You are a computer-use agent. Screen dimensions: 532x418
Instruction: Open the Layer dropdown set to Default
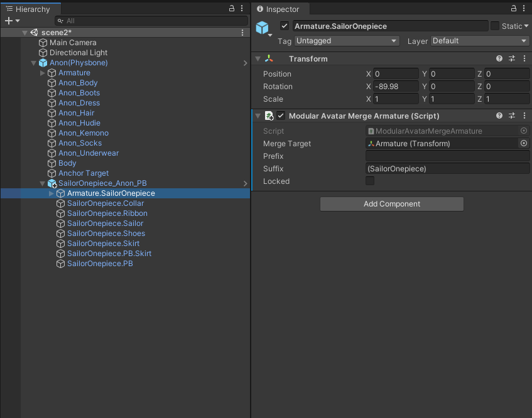(x=480, y=41)
